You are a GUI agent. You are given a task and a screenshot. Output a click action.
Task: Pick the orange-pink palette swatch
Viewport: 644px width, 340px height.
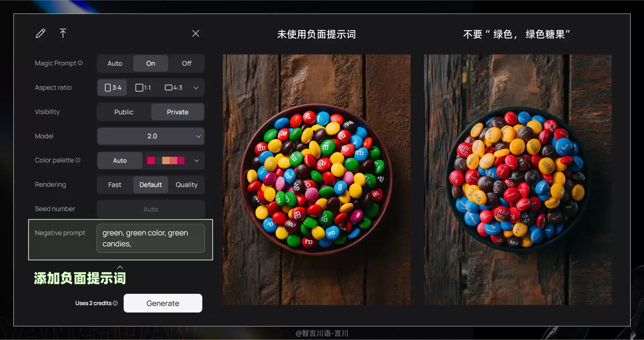[173, 161]
